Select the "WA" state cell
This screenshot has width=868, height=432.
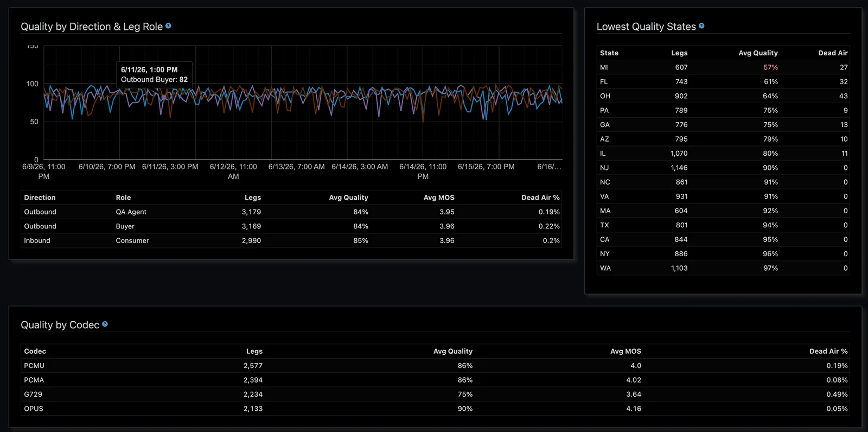point(605,269)
